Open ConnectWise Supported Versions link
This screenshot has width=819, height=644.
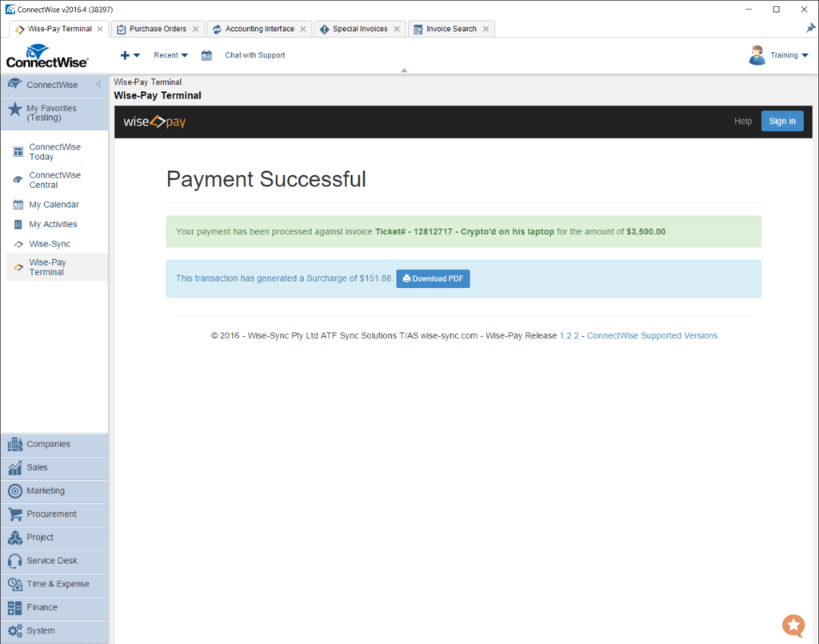pyautogui.click(x=652, y=336)
